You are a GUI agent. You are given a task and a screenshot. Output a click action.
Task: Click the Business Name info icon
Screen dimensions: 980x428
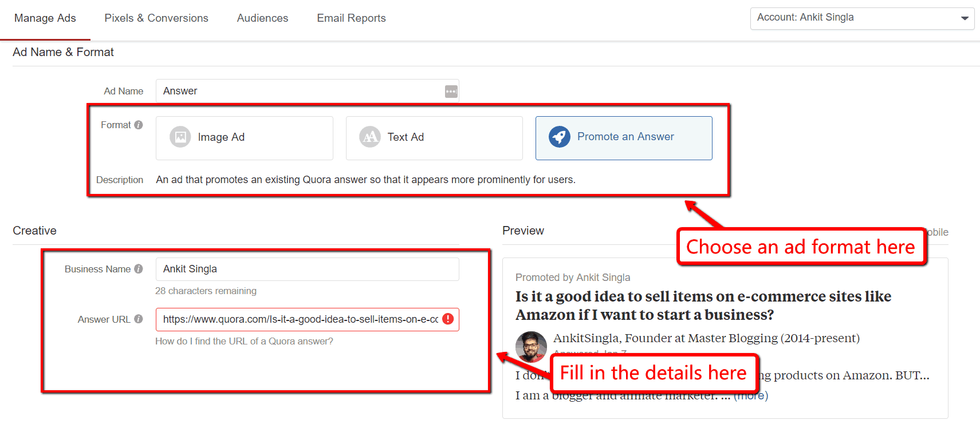(x=139, y=269)
